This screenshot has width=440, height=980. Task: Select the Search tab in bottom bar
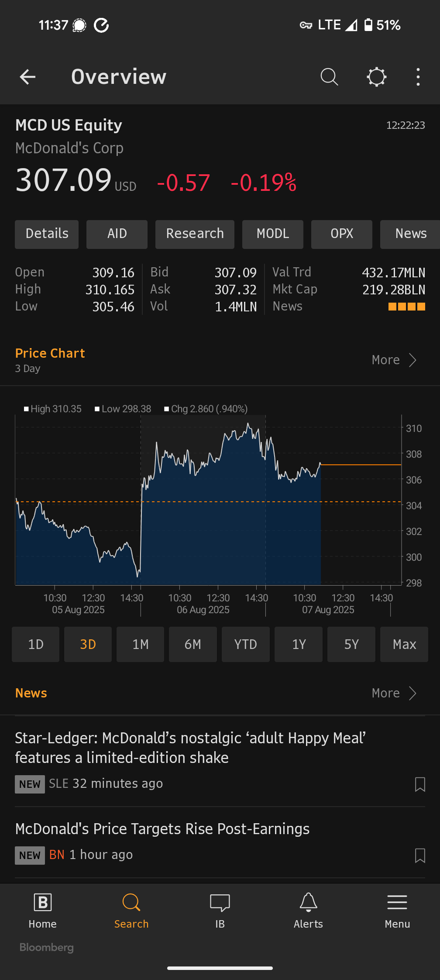[x=131, y=911]
